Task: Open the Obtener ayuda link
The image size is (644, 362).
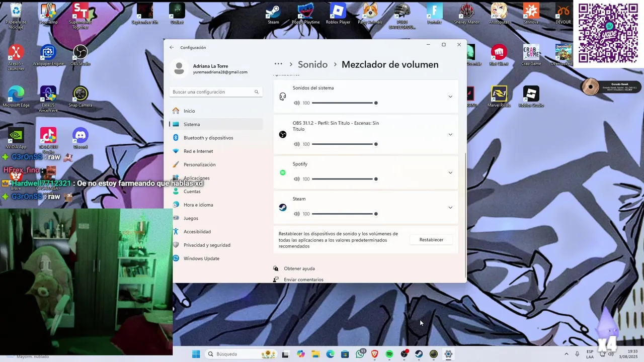Action: [x=299, y=268]
